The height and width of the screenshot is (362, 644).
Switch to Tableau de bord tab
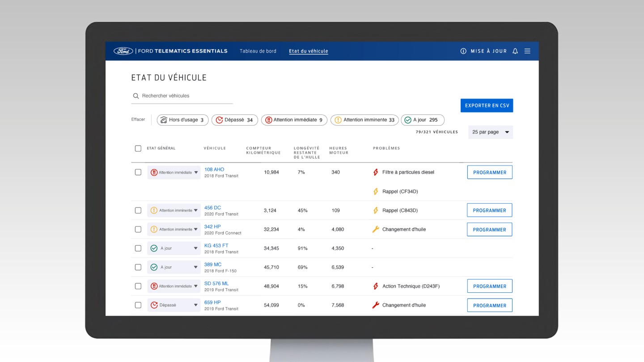[258, 51]
